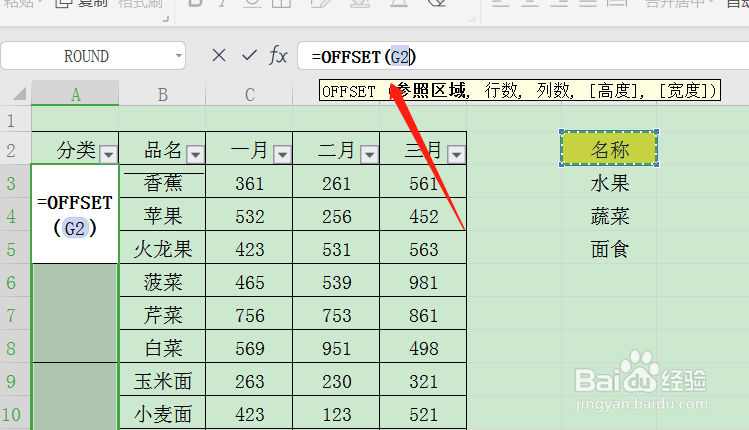
Task: Click cell with value 756
Action: [x=249, y=314]
